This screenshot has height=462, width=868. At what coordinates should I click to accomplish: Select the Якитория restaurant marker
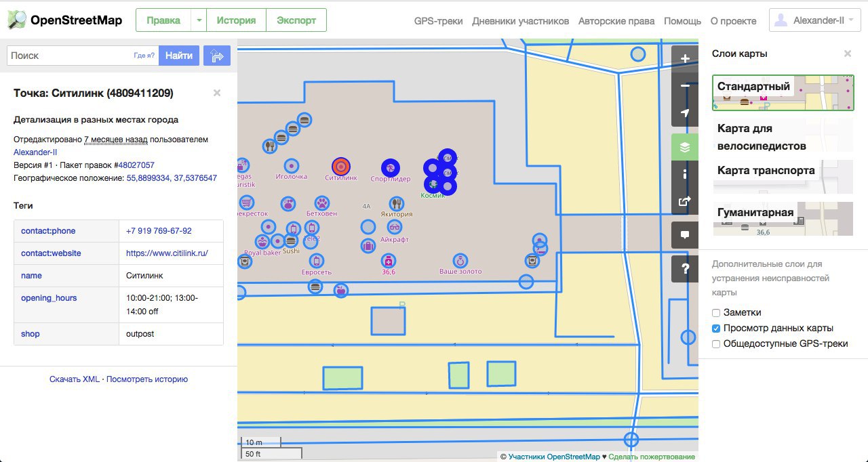pos(397,203)
